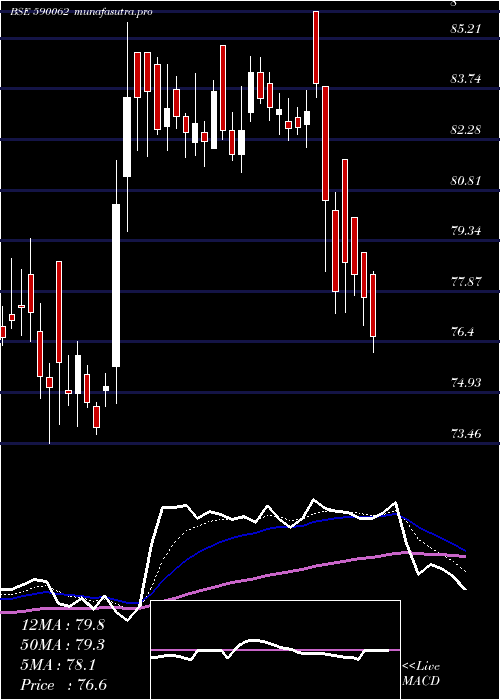Click the Price : 76.6 readout

coord(63,685)
